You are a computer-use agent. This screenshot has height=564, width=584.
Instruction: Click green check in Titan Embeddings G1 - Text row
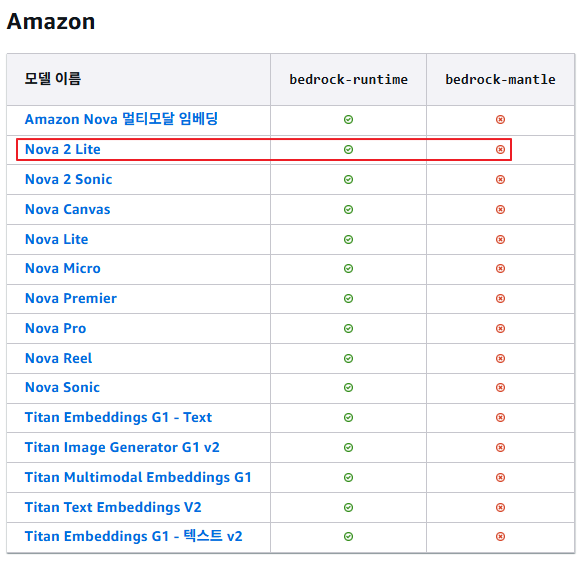[x=348, y=417]
